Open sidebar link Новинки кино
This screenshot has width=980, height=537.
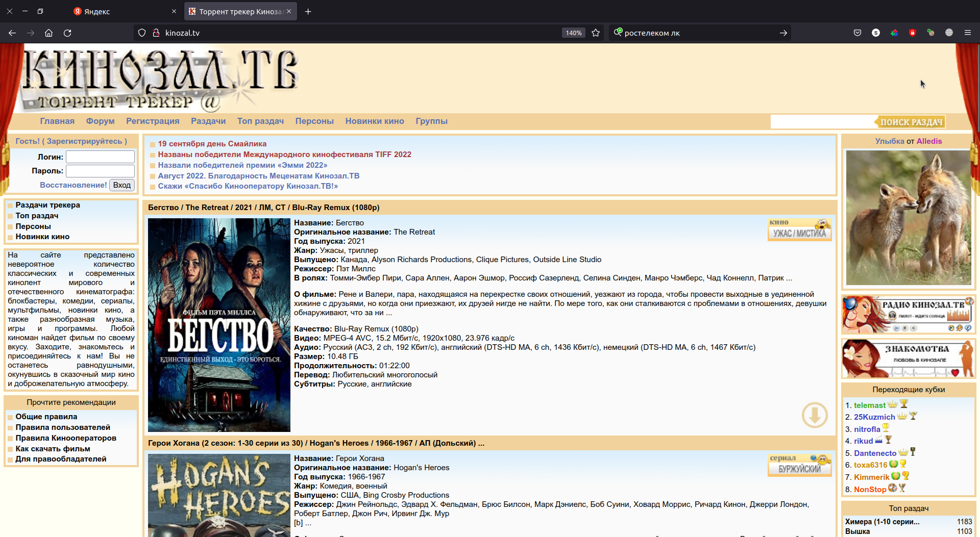tap(42, 237)
